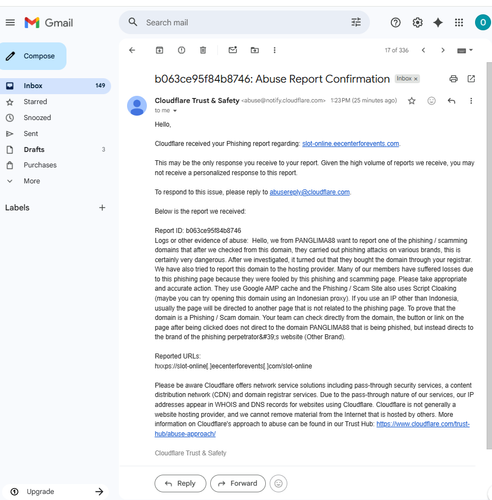Mark email as unread

(x=233, y=50)
